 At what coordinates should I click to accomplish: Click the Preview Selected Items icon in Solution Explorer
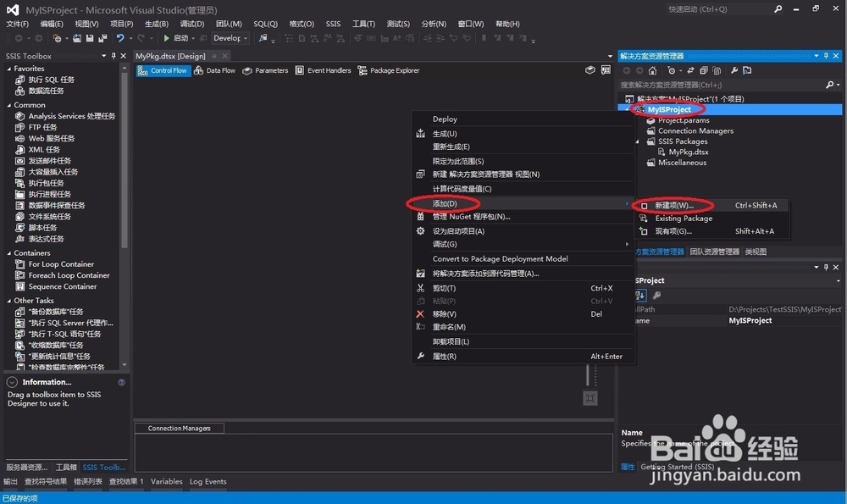(x=747, y=70)
